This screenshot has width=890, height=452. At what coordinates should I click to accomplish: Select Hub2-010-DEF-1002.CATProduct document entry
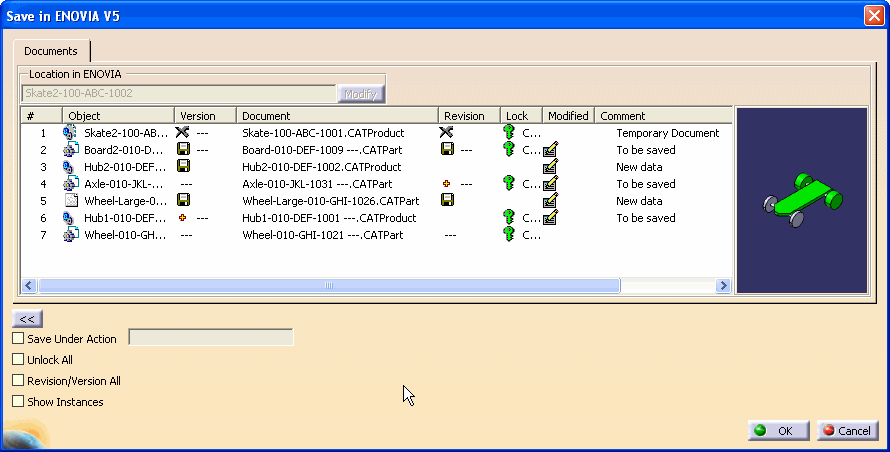click(321, 167)
